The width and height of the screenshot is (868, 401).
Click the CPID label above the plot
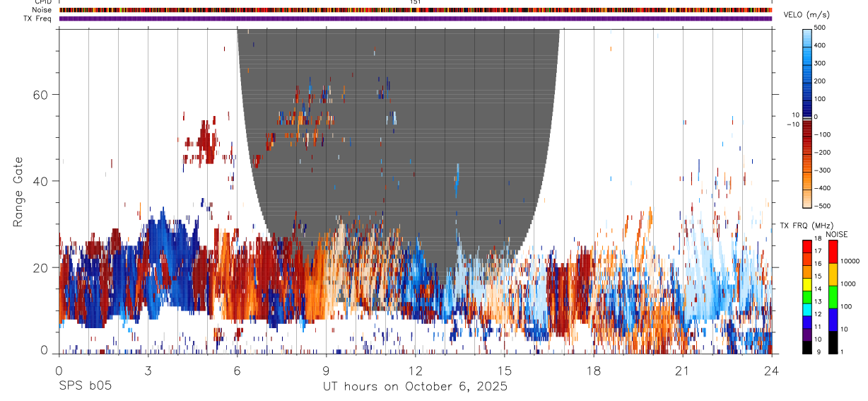(42, 2)
